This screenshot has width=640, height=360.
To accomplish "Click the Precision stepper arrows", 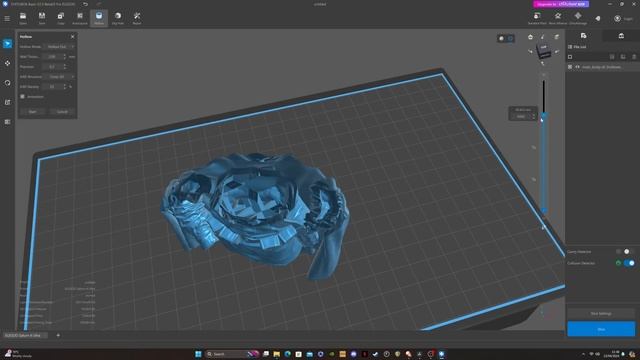I will [x=64, y=67].
